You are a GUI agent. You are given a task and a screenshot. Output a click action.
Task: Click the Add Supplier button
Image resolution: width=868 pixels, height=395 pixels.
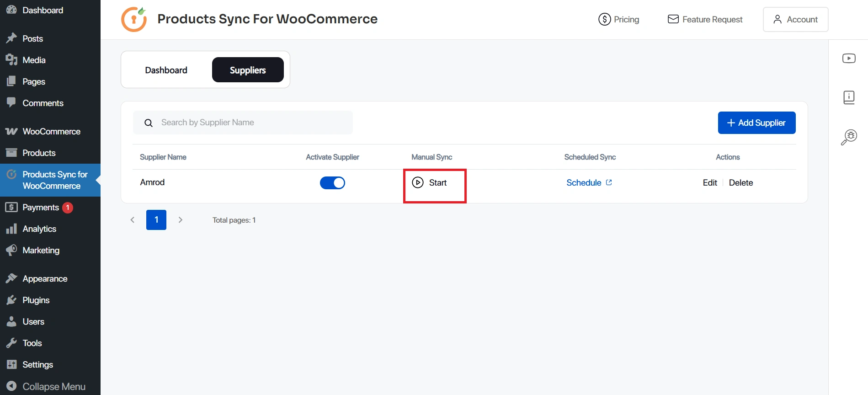tap(756, 123)
